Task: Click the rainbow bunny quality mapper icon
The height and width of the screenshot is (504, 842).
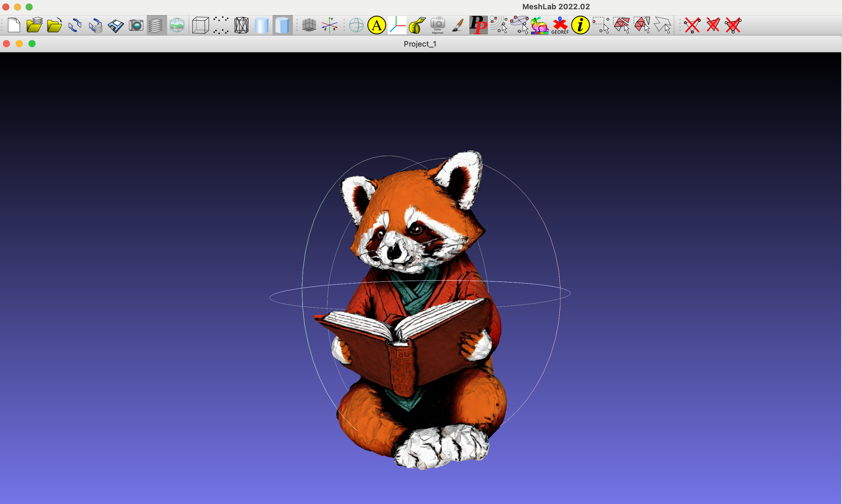Action: pyautogui.click(x=539, y=25)
